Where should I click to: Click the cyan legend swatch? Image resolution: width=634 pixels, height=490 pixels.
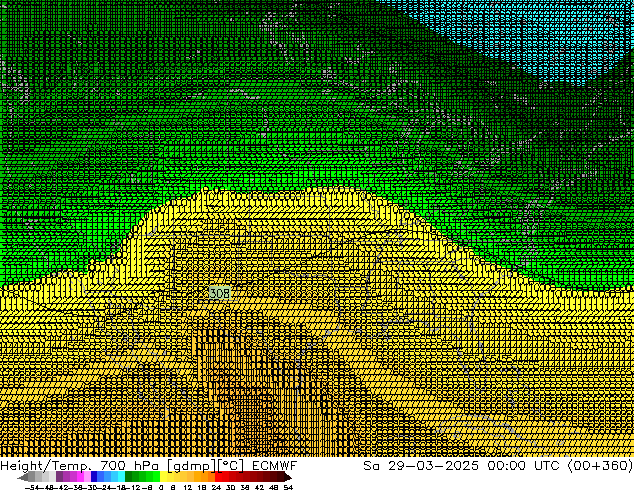coord(121,477)
